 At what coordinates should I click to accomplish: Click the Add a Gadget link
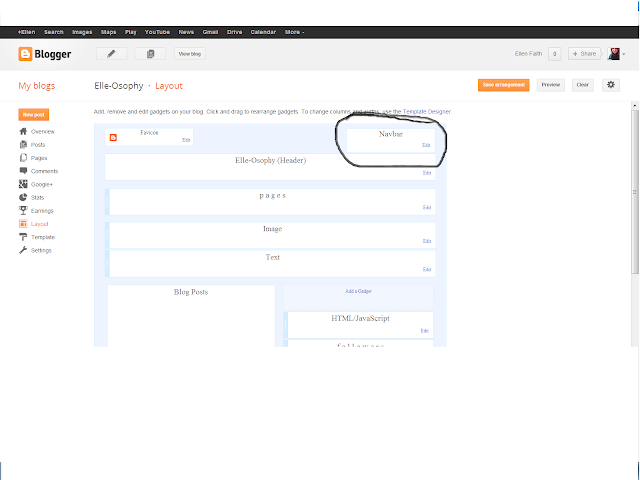(x=358, y=291)
